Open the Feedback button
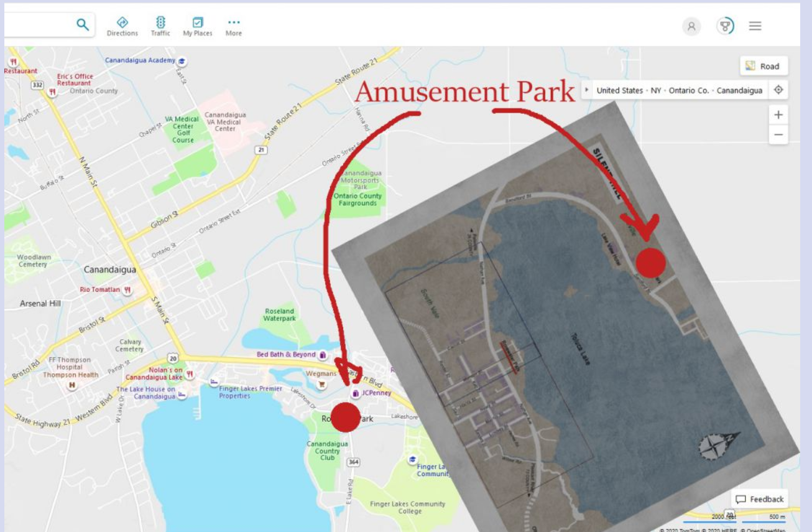This screenshot has height=532, width=812. 760,499
